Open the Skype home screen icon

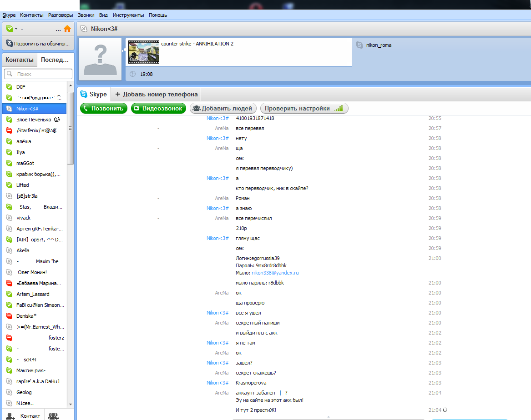pyautogui.click(x=67, y=29)
